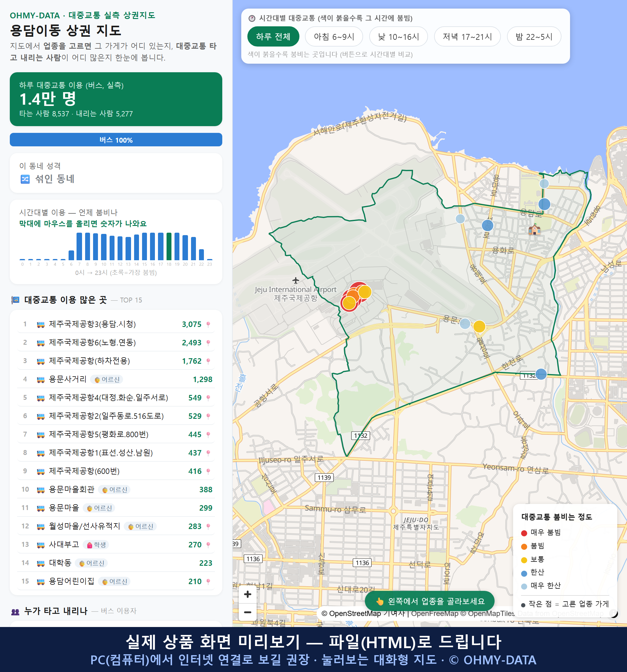Click the 학생 tag on 사대부고
The height and width of the screenshot is (672, 627).
click(x=96, y=545)
